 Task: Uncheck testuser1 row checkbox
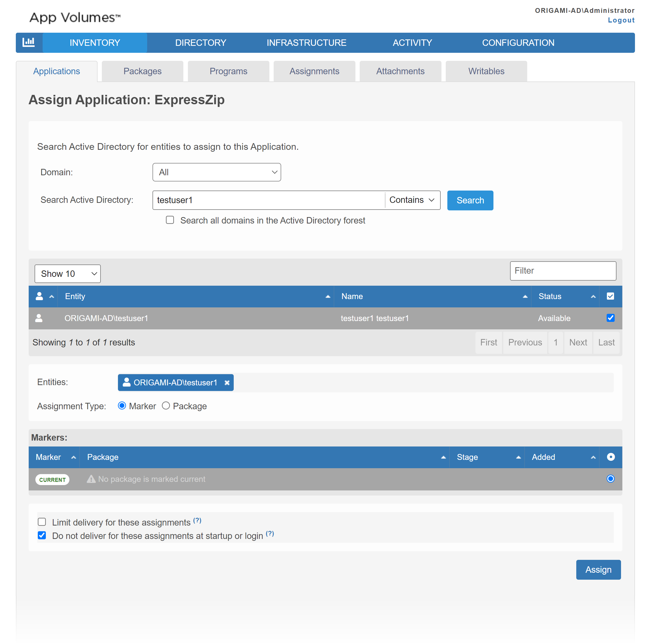pos(610,318)
